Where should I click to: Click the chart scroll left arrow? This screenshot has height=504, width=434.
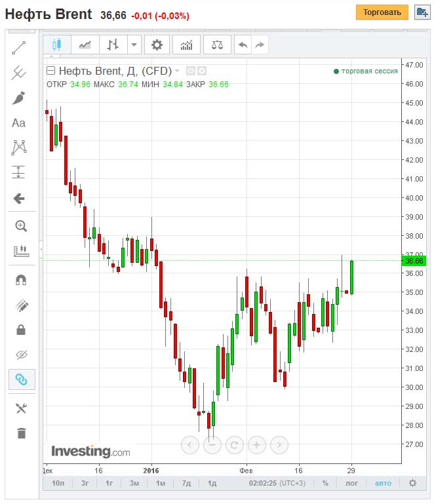pos(190,445)
